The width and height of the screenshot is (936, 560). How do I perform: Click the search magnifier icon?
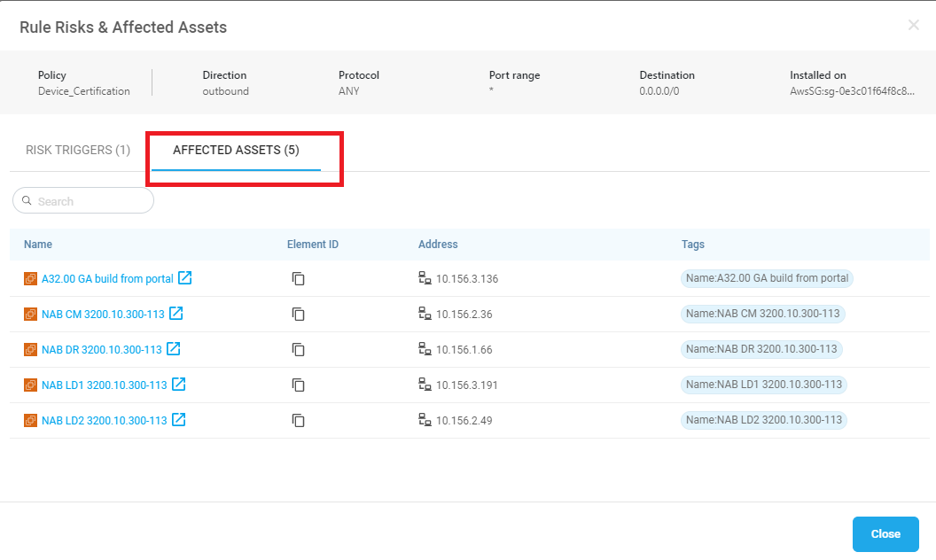coord(27,200)
